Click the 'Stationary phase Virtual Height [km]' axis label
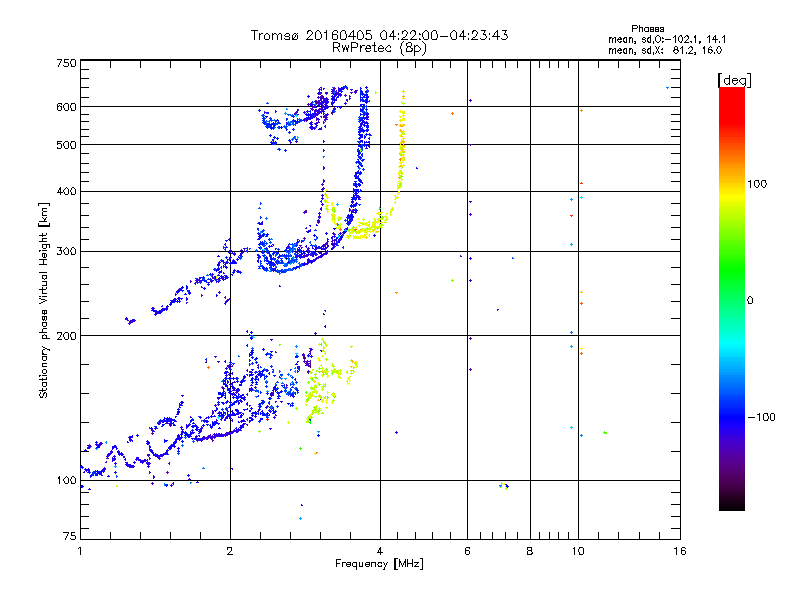Viewport: 800px width, 600px height. [44, 301]
